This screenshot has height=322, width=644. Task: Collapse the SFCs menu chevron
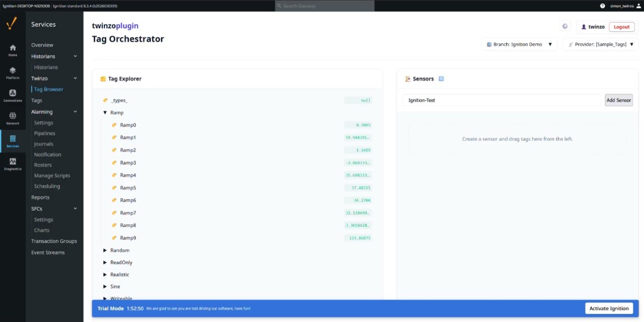(x=75, y=209)
